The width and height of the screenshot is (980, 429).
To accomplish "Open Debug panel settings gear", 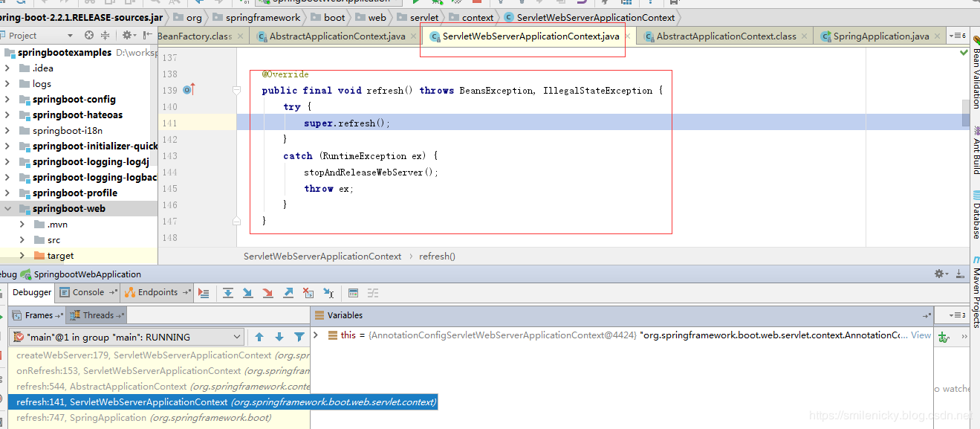I will coord(941,274).
